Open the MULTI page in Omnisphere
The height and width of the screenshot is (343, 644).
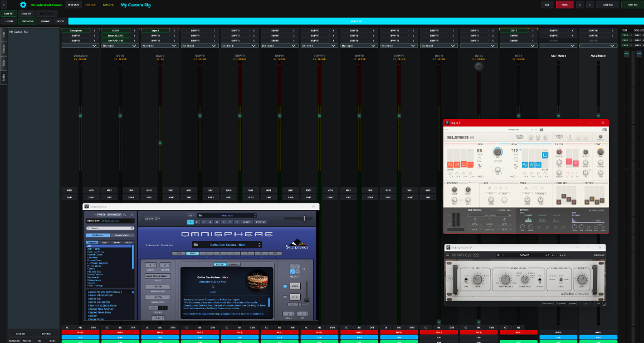pyautogui.click(x=247, y=222)
